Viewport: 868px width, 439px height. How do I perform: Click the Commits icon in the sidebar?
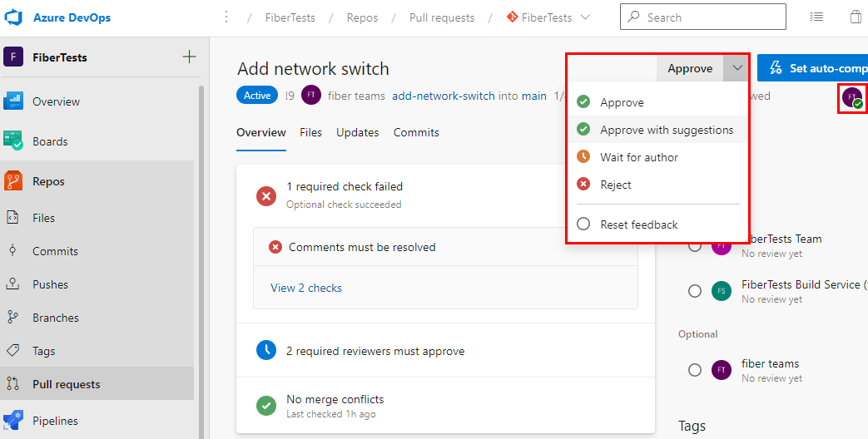pos(12,250)
